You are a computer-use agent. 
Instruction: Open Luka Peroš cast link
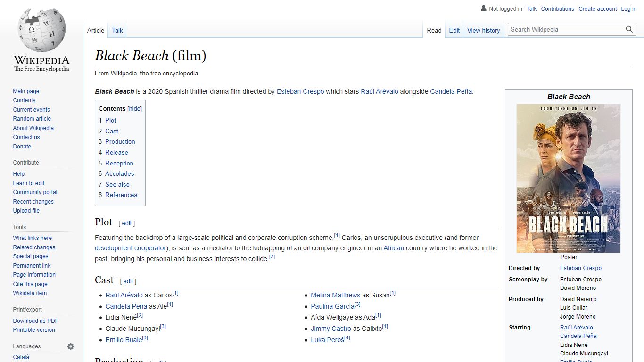pos(327,340)
